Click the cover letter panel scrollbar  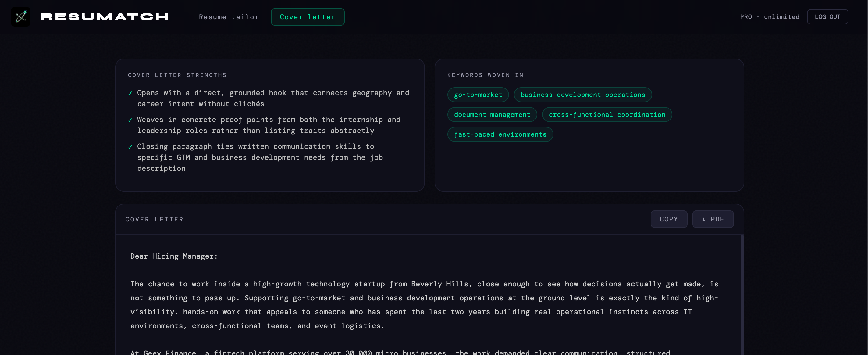click(x=742, y=293)
